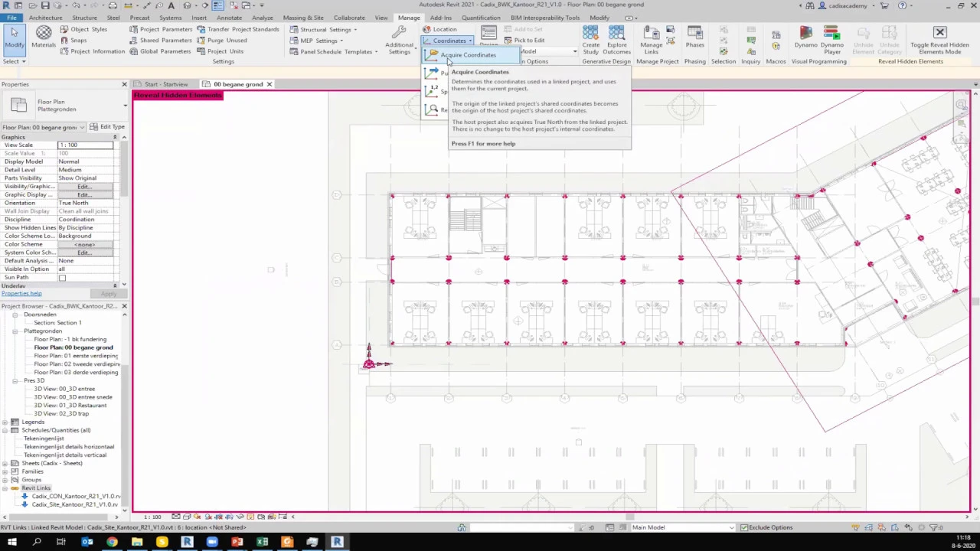Open Explore Outcomes

point(616,40)
